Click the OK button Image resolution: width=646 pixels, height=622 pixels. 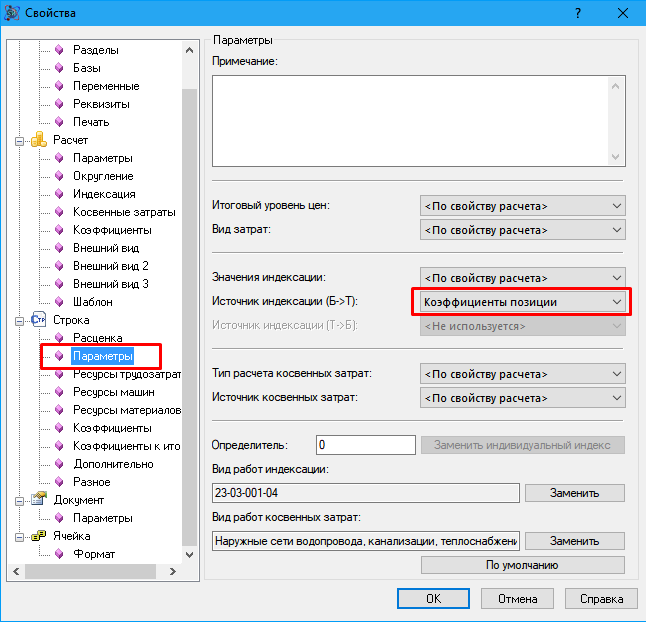click(433, 599)
